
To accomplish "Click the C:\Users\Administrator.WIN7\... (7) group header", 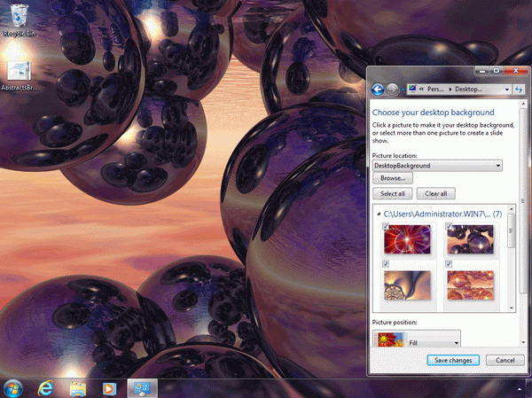I will (442, 215).
